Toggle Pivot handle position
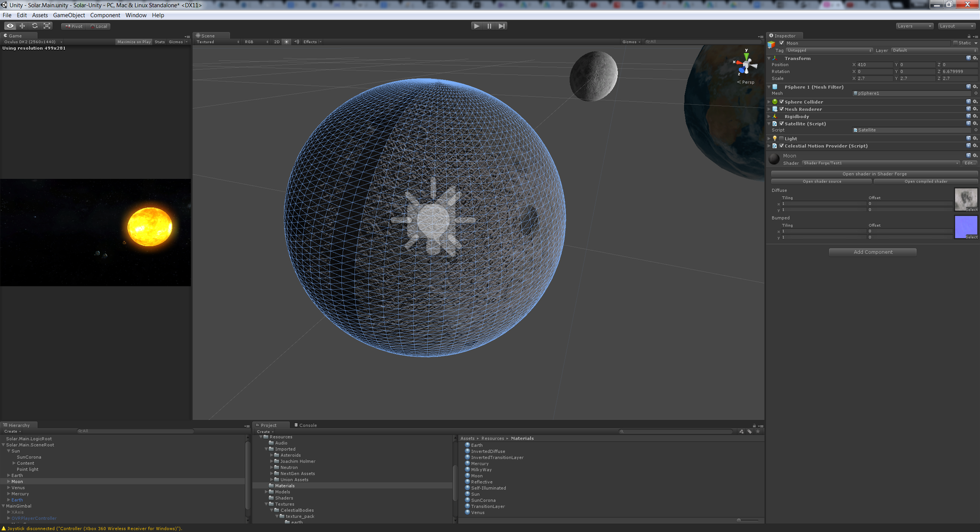The image size is (980, 532). point(74,26)
